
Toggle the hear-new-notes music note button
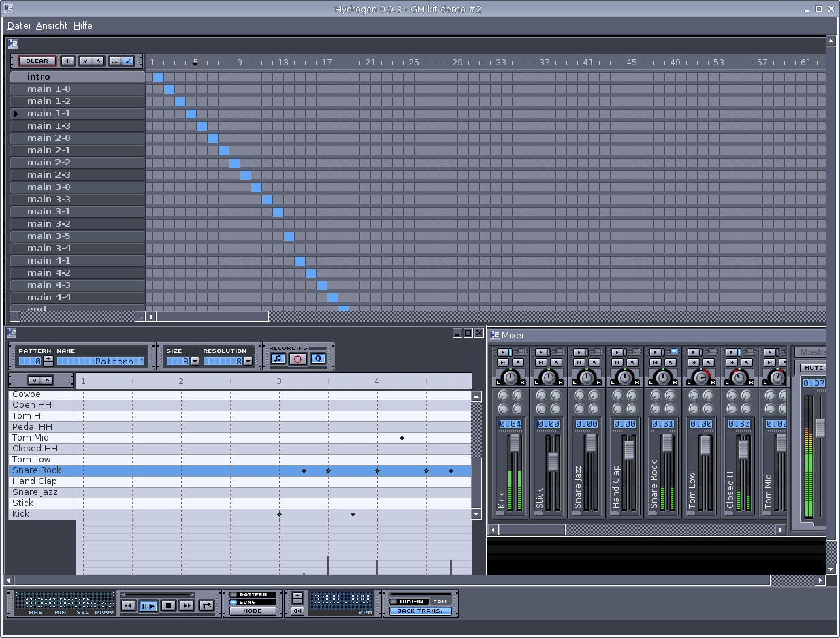click(x=278, y=358)
